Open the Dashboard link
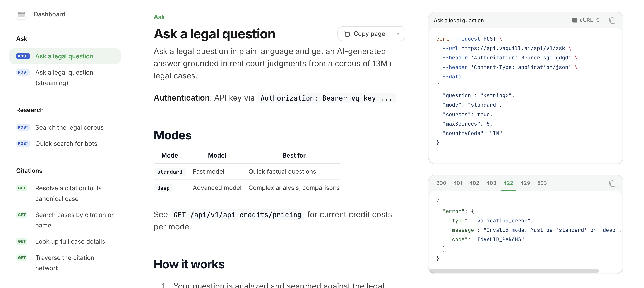This screenshot has height=288, width=644. [x=49, y=14]
